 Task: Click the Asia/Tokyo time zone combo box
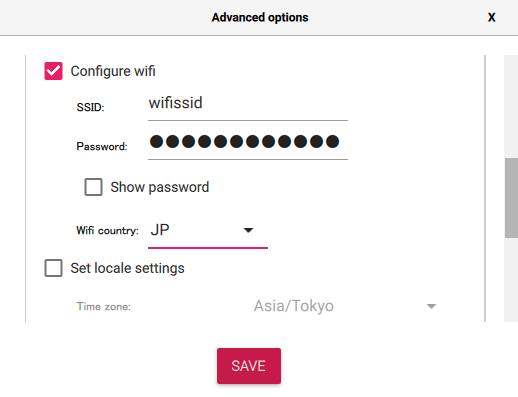pyautogui.click(x=345, y=306)
